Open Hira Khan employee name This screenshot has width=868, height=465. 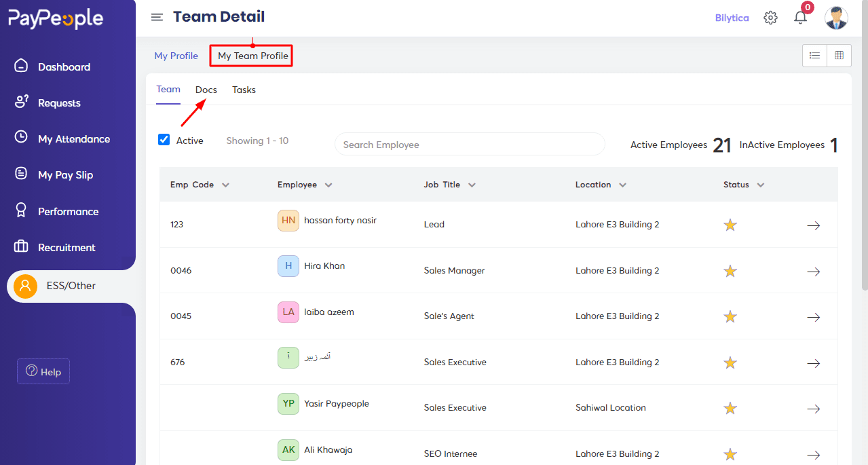(x=324, y=265)
